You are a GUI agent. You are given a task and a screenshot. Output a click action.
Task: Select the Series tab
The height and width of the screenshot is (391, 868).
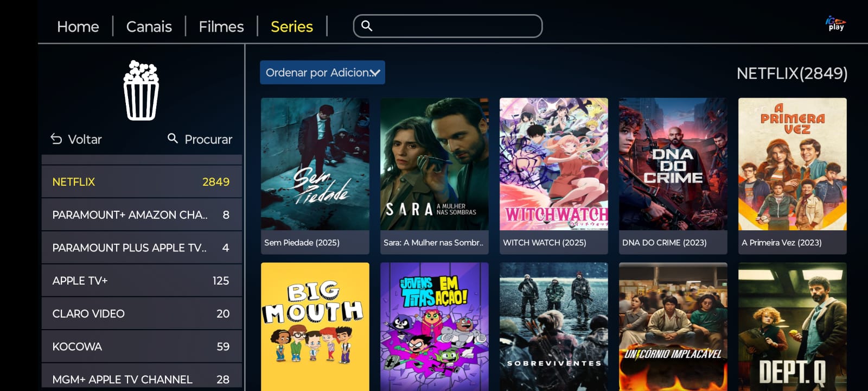click(x=292, y=27)
